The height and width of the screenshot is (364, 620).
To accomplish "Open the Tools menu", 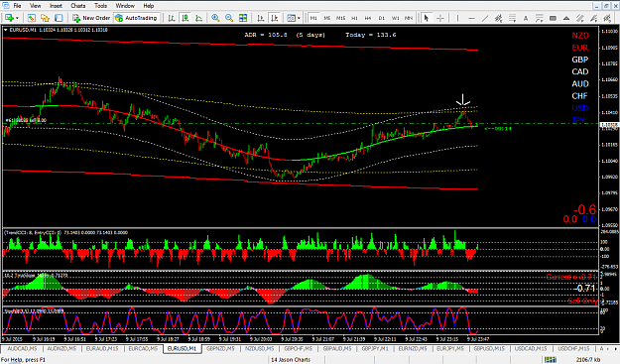I will click(100, 6).
